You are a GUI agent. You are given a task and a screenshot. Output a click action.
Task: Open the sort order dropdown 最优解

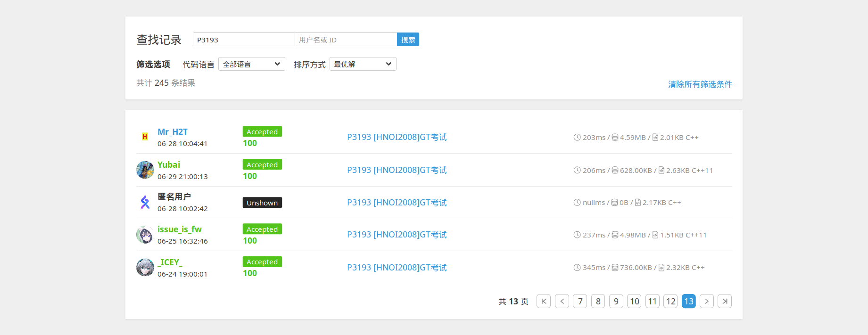[x=363, y=64]
